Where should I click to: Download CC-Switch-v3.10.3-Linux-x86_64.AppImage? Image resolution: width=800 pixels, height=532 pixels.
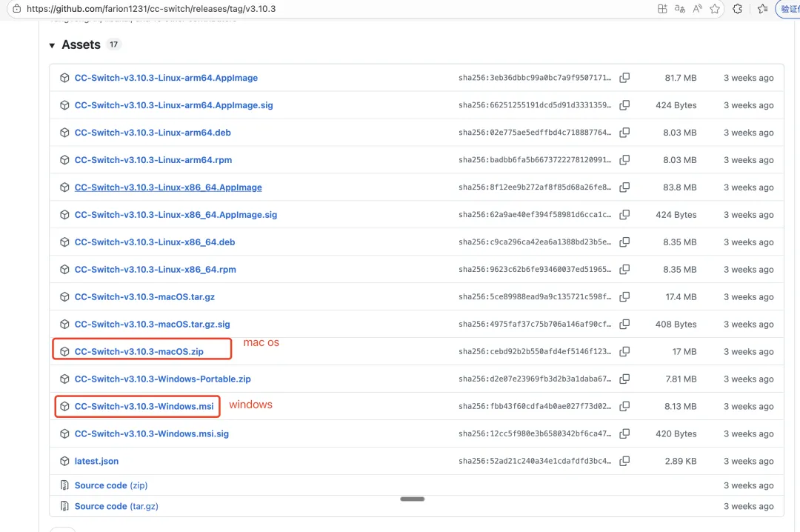(x=168, y=187)
